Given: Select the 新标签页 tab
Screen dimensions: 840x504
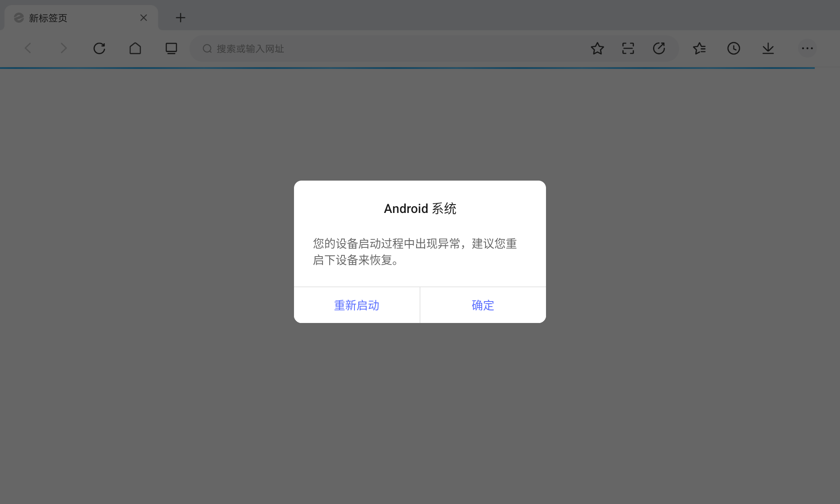Looking at the screenshot, I should click(x=81, y=18).
